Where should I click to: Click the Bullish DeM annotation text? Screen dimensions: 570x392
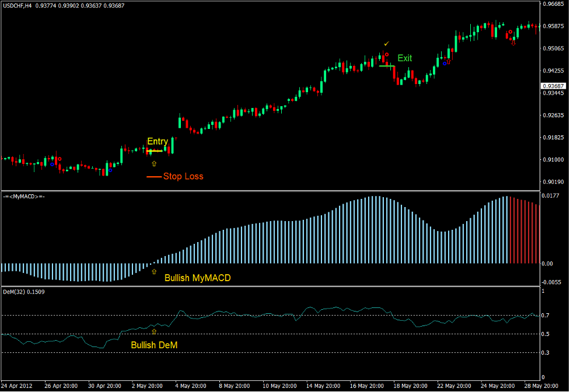point(154,345)
